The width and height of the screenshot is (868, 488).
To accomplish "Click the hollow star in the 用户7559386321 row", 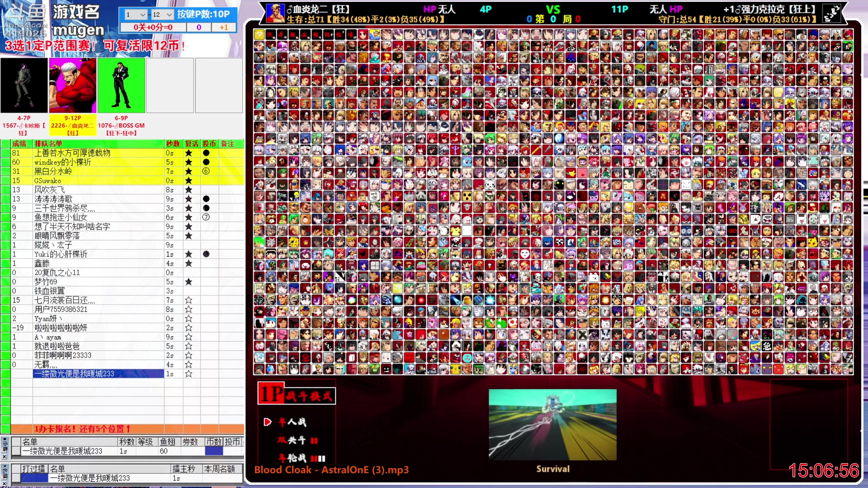I will [189, 310].
